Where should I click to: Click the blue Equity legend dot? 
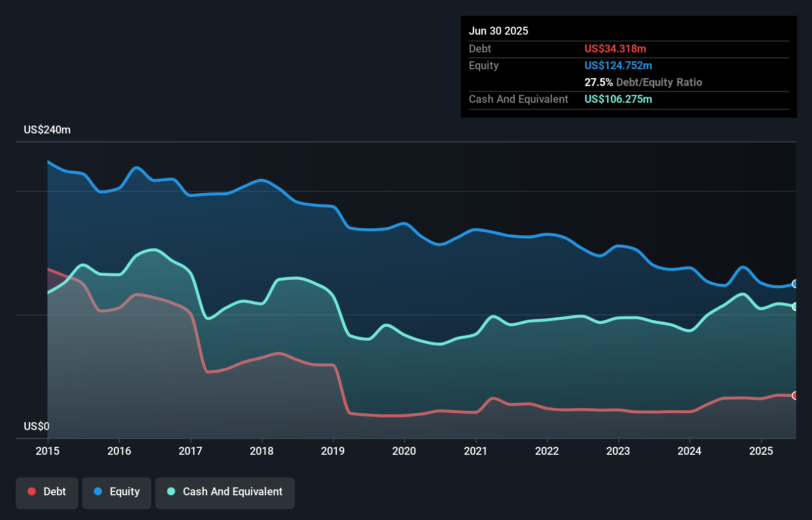[x=98, y=491]
